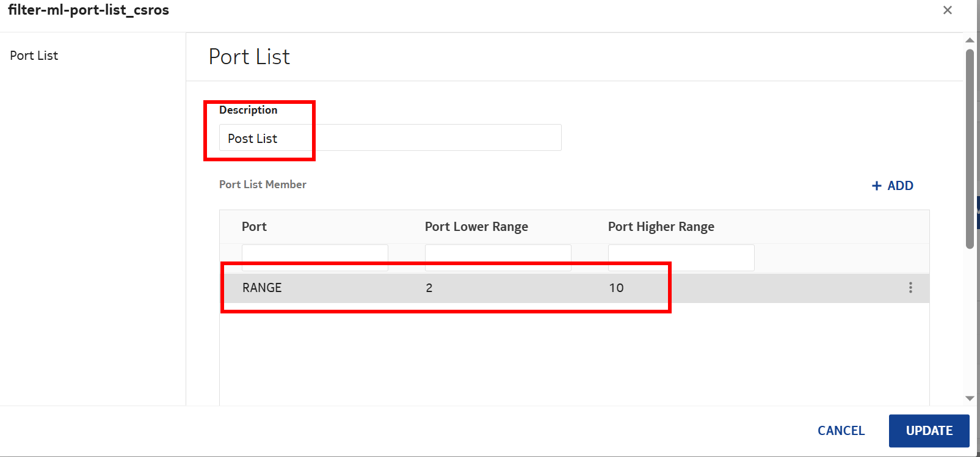Click the vertical scrollbar thumb
The width and height of the screenshot is (980, 457).
[970, 148]
